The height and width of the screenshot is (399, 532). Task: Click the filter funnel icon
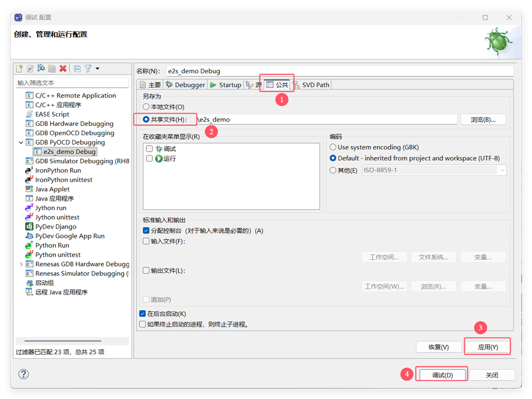point(88,68)
